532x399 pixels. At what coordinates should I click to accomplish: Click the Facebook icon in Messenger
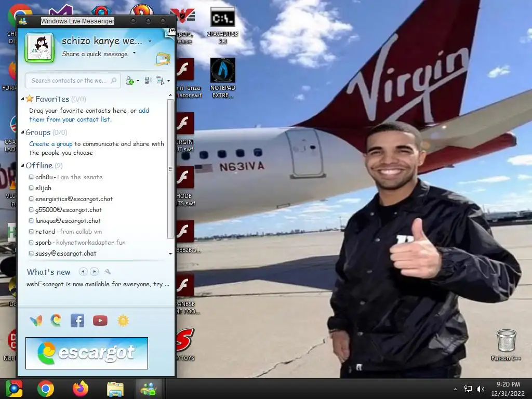[77, 321]
